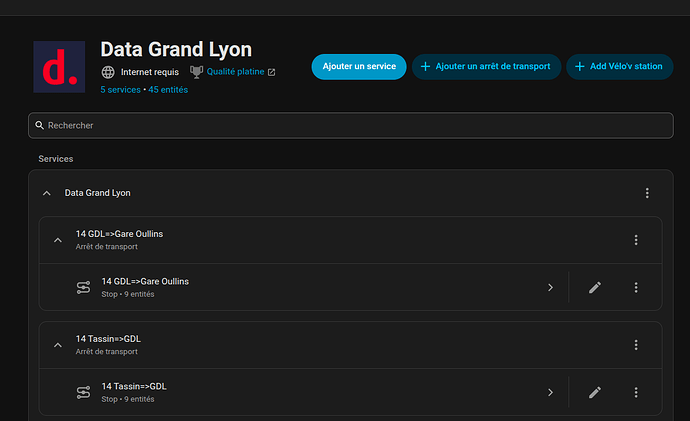
Task: Click the magnifier icon in the search box
Action: coord(40,125)
